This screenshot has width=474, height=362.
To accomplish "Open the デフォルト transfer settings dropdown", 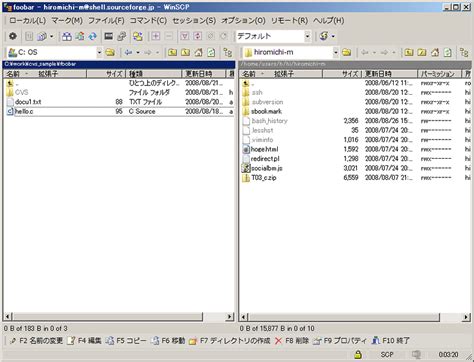I will tap(307, 36).
